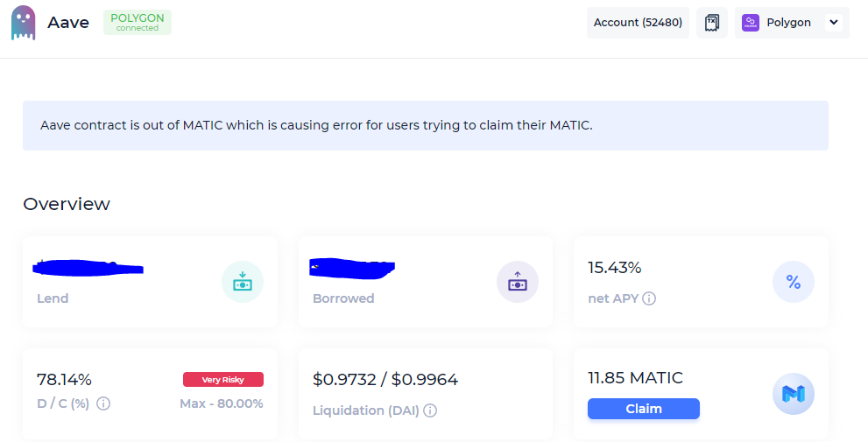
Task: Click the MATIC contract notice banner
Action: point(425,125)
